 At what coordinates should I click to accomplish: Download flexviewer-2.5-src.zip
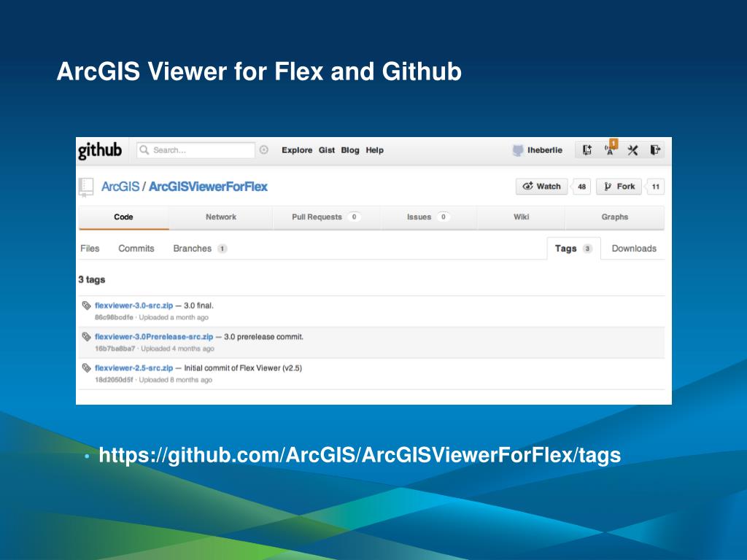(134, 368)
